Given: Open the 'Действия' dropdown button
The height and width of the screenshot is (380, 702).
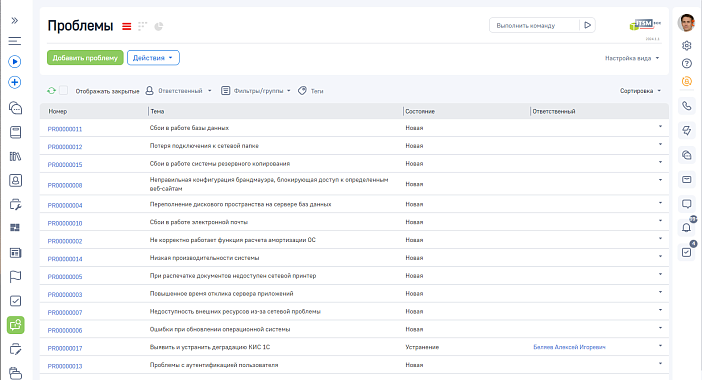Looking at the screenshot, I should pos(153,58).
